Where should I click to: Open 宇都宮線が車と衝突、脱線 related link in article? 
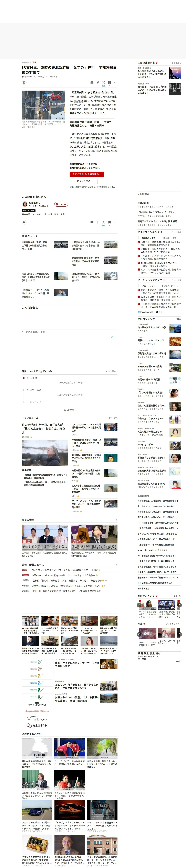[x=92, y=124]
